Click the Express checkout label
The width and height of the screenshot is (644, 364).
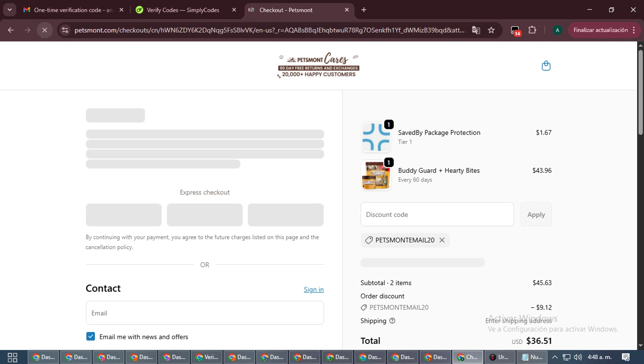pos(205,193)
